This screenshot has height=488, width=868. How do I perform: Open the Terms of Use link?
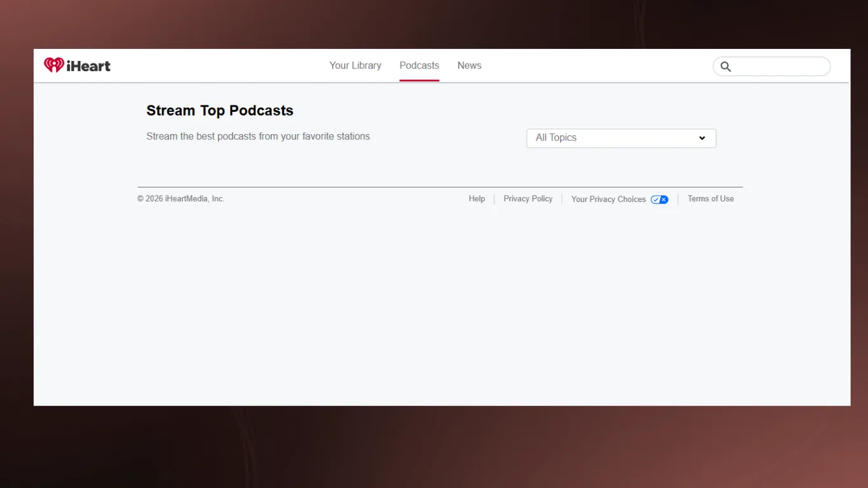pos(710,199)
